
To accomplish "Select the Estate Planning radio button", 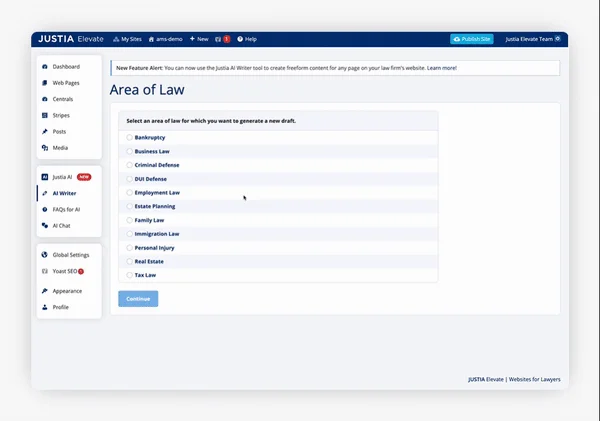I will coord(129,206).
